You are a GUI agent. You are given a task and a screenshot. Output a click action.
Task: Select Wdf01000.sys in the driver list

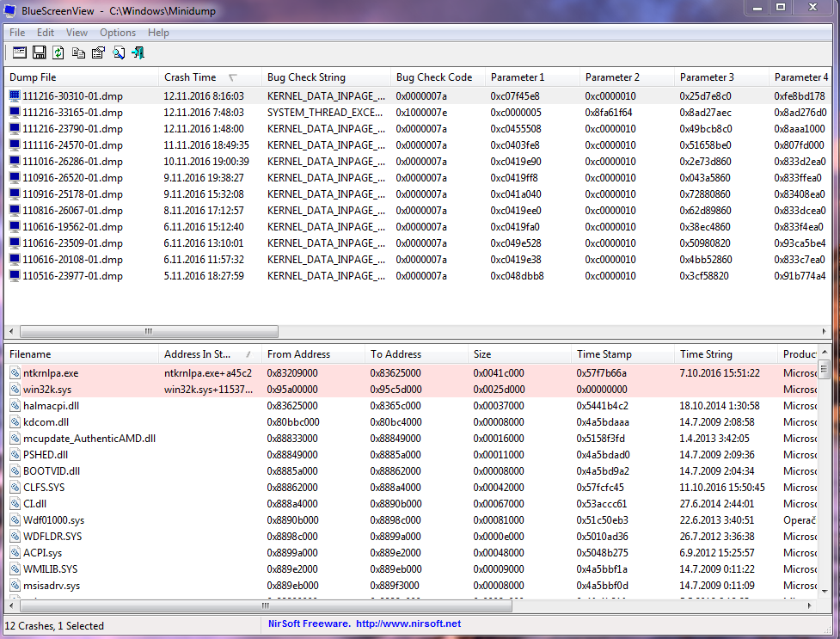coord(53,520)
